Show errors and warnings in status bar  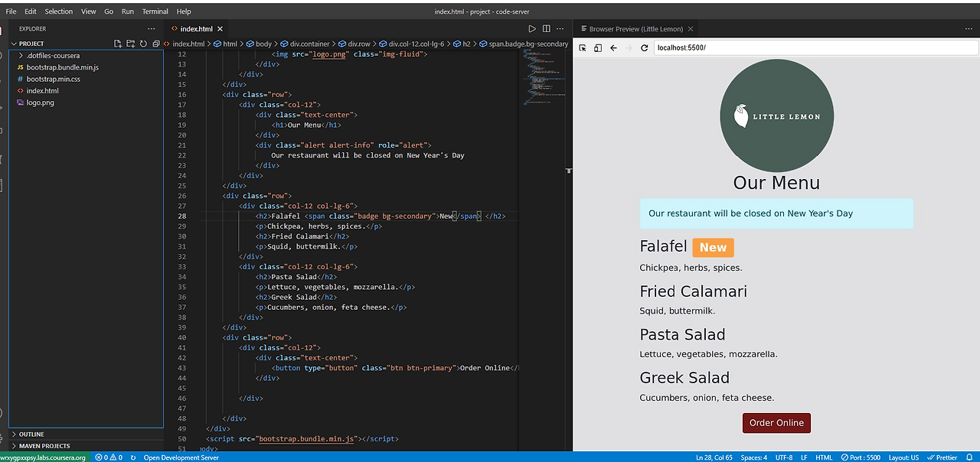(x=109, y=457)
